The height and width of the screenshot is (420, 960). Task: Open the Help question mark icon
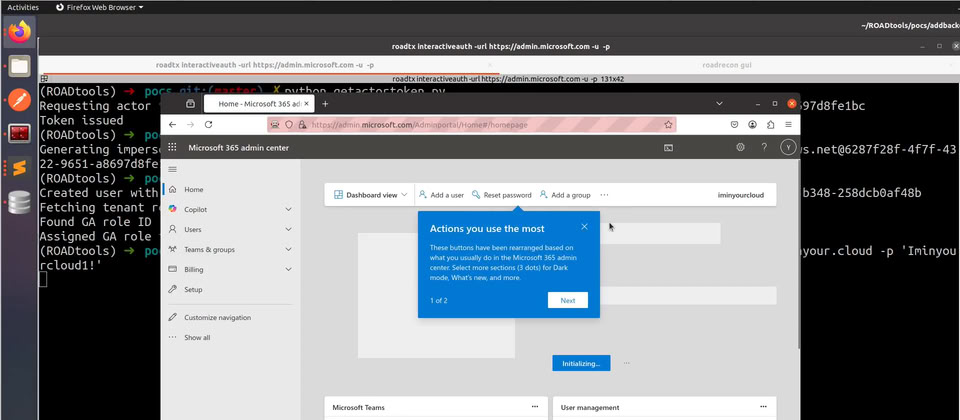pyautogui.click(x=764, y=147)
